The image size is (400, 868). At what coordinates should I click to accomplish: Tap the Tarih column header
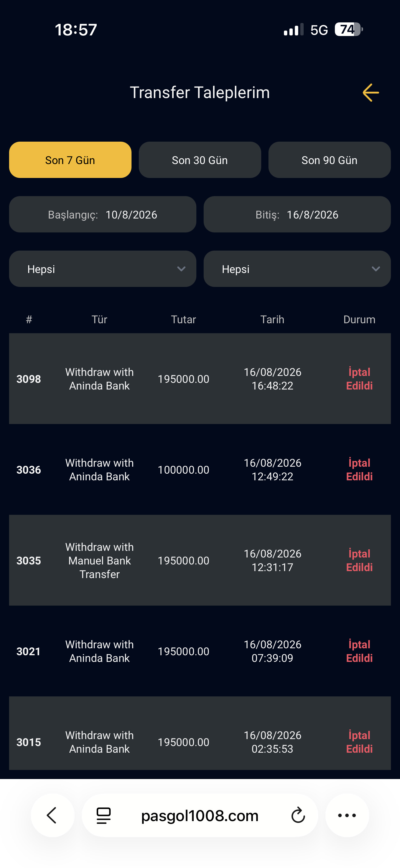click(272, 319)
